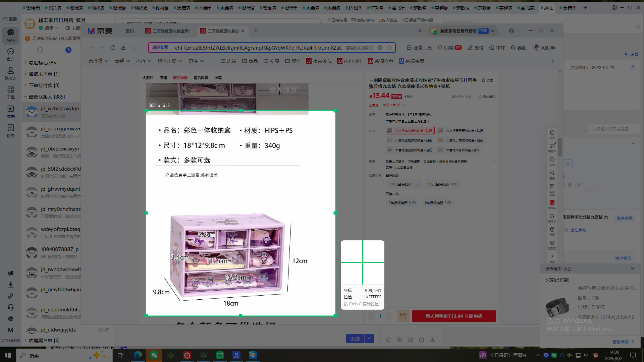Click the refresh page icon in 京麦 browser
Image resolution: width=644 pixels, height=362 pixels.
coord(113,48)
